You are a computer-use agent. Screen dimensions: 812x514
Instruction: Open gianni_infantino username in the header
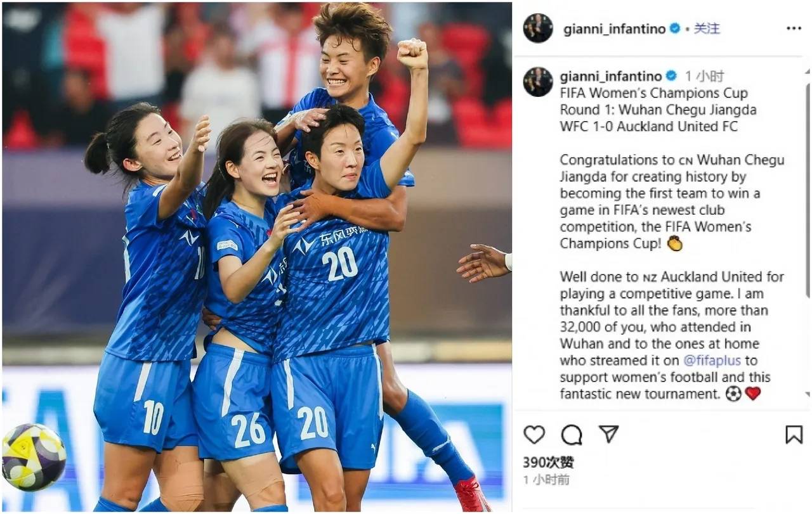point(613,29)
